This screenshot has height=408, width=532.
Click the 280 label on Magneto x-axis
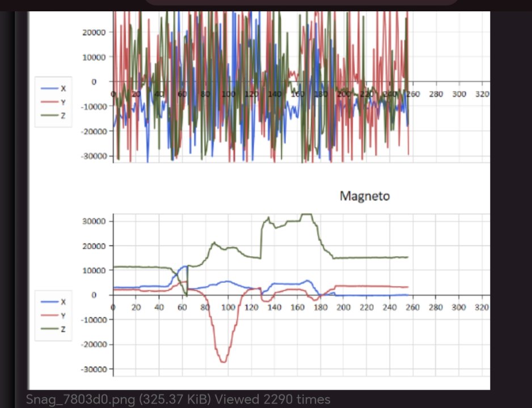pos(436,307)
